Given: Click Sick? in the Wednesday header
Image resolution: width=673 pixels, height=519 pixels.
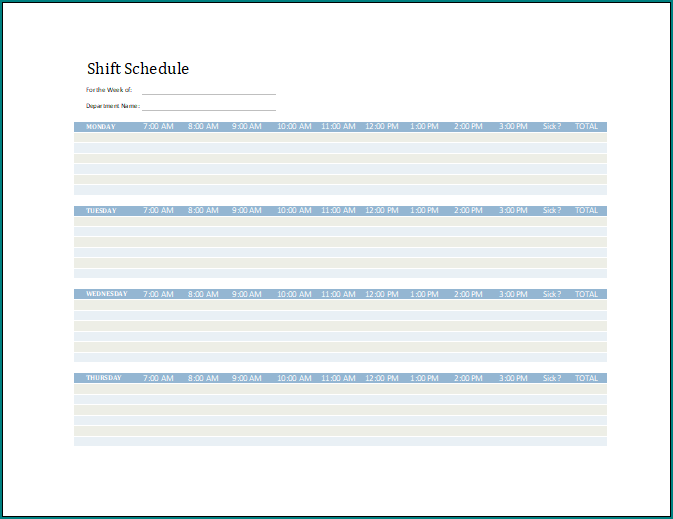Looking at the screenshot, I should point(552,294).
